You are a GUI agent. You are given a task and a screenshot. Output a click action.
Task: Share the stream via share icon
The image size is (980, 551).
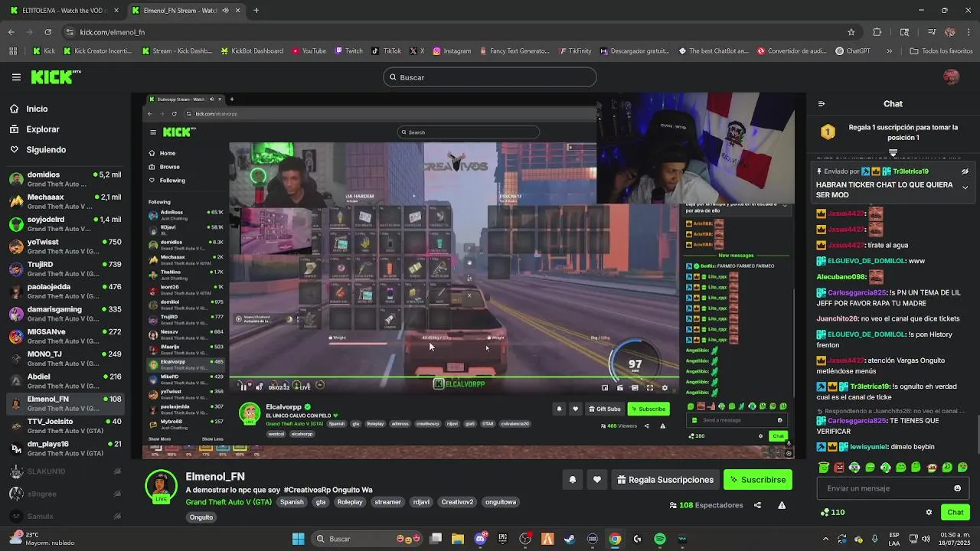point(757,505)
